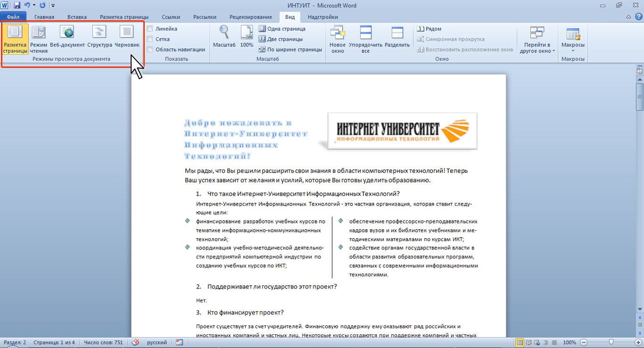This screenshot has height=348, width=644.
Task: Set zoom to 100% via ribbon icon
Action: pos(247,37)
